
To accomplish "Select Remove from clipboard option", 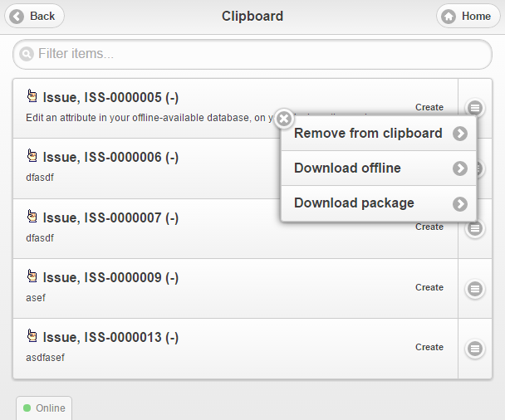I will [368, 134].
